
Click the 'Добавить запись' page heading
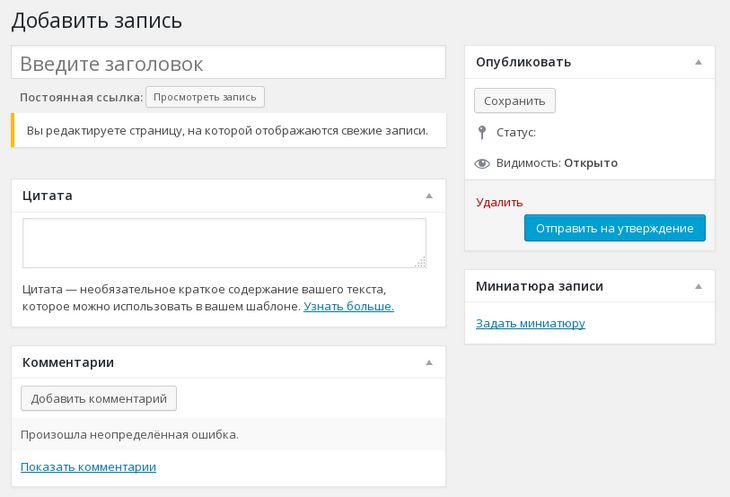pyautogui.click(x=97, y=21)
